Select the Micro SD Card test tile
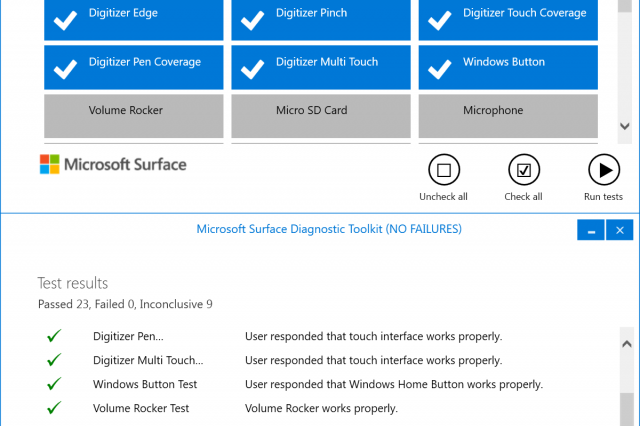Screen dimensions: 640x426 (x=320, y=114)
